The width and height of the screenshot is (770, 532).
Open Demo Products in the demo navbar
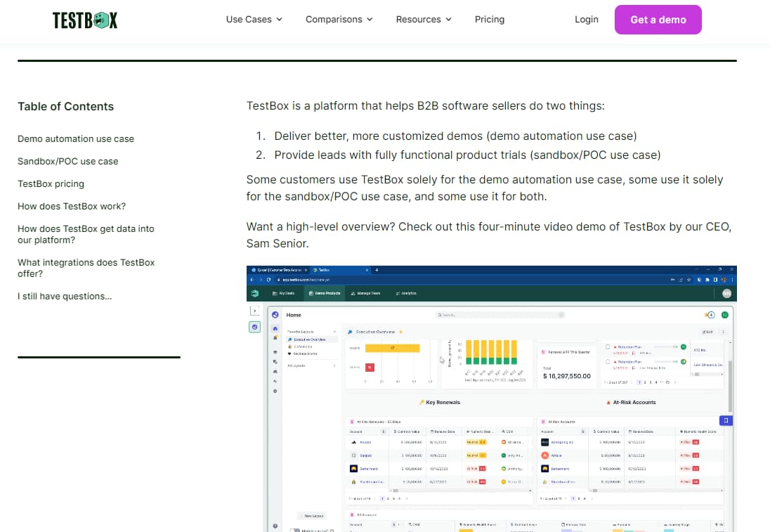click(325, 293)
